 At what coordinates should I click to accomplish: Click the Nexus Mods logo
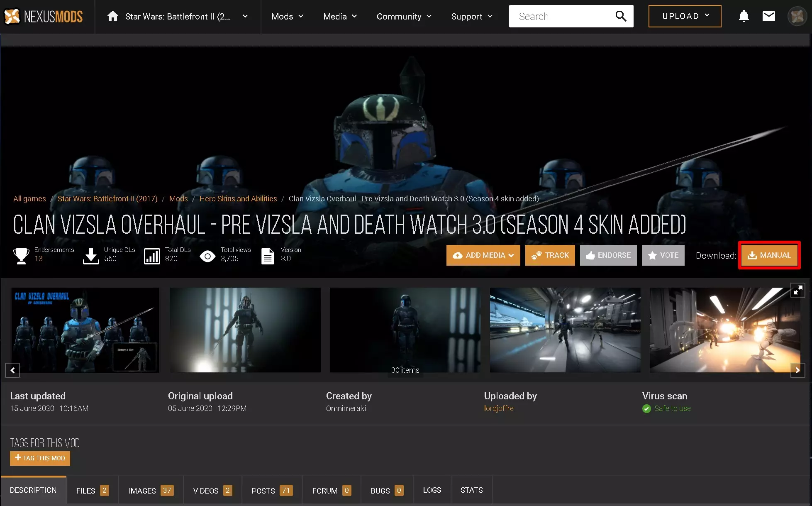(x=44, y=16)
